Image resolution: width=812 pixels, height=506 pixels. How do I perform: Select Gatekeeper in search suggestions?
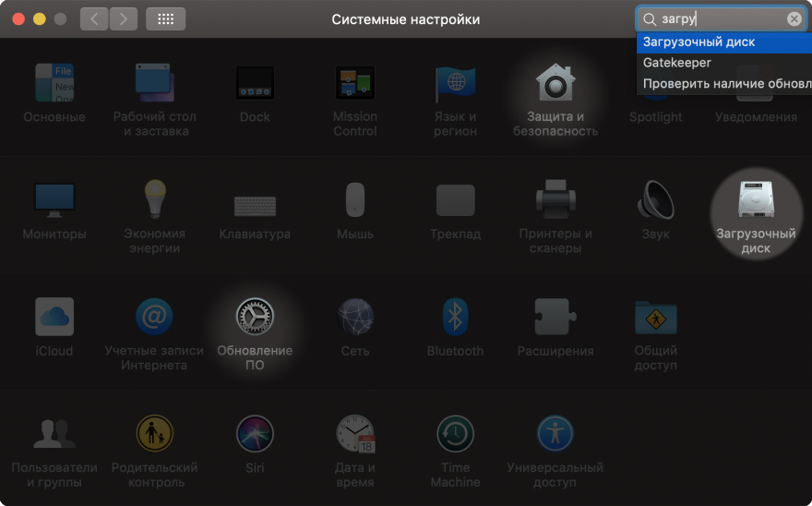click(677, 63)
